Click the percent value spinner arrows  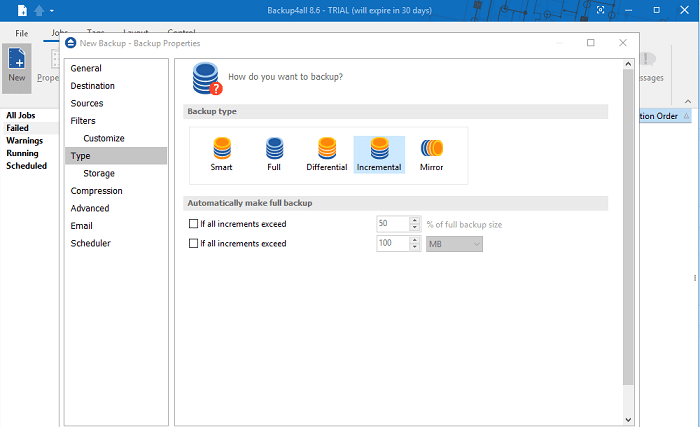pyautogui.click(x=414, y=224)
